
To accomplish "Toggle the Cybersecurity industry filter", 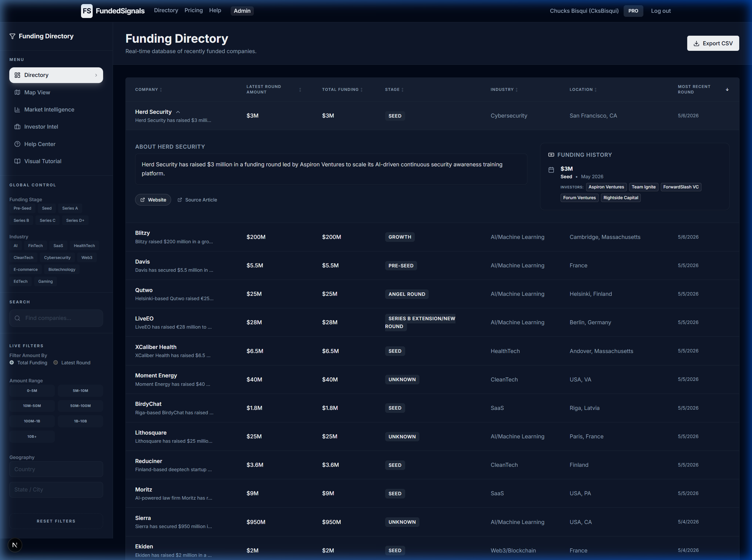I will pyautogui.click(x=57, y=258).
